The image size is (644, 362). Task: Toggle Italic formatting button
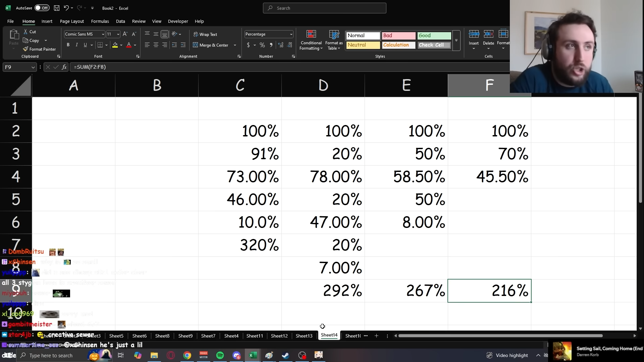click(77, 45)
